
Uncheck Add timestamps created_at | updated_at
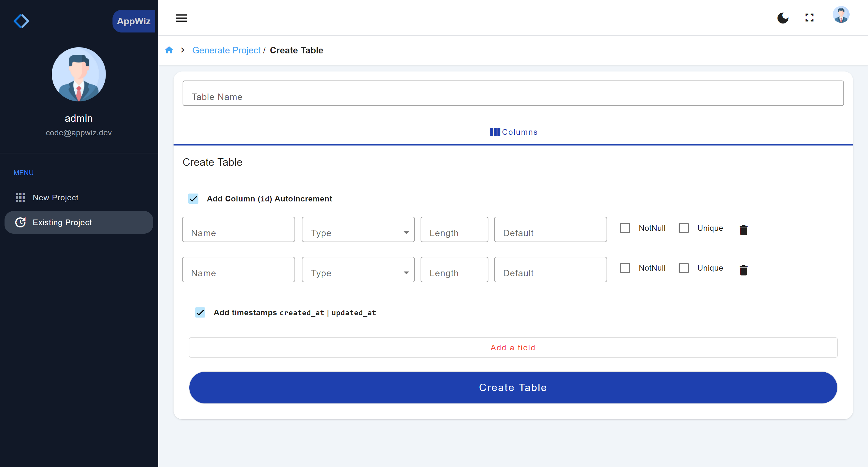click(x=200, y=312)
